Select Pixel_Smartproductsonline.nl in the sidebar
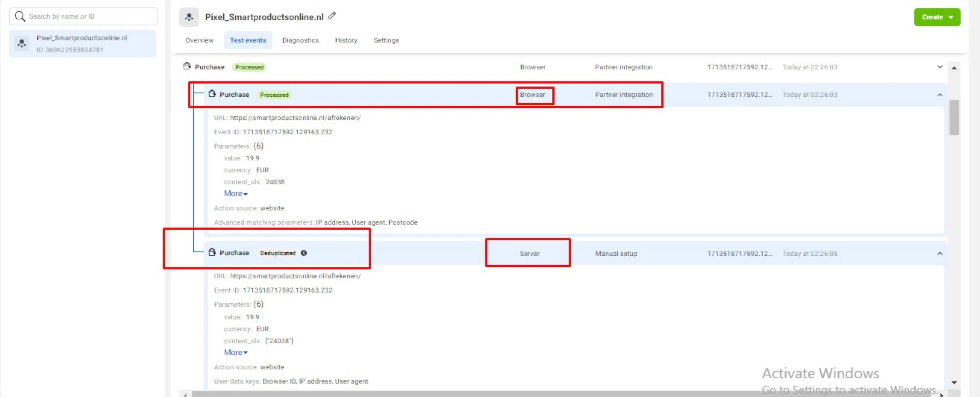 82,44
